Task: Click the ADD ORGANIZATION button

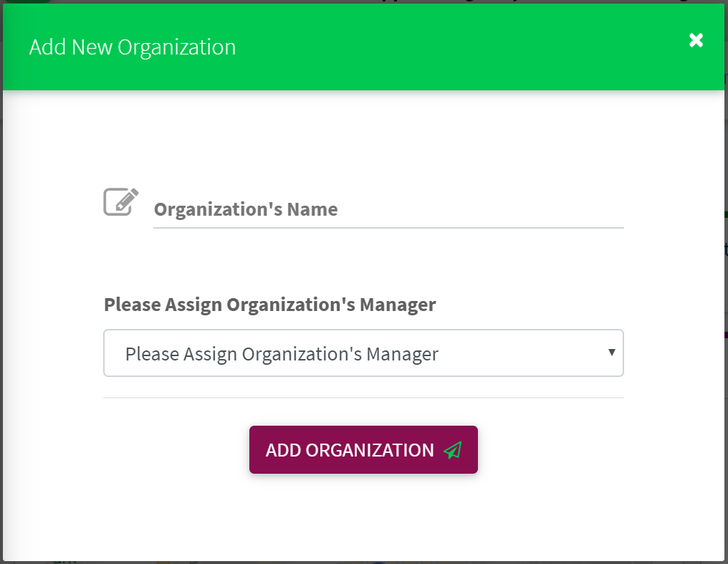Action: click(363, 450)
